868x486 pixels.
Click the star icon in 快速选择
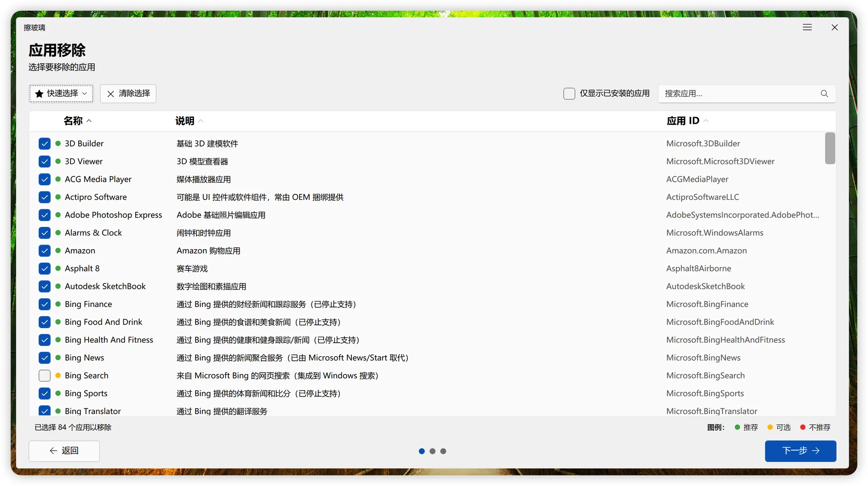coord(39,94)
